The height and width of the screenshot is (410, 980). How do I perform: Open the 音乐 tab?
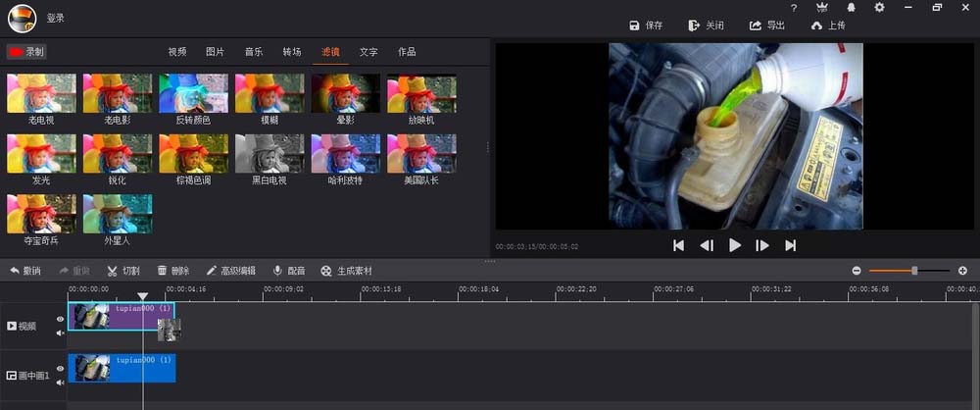point(253,52)
